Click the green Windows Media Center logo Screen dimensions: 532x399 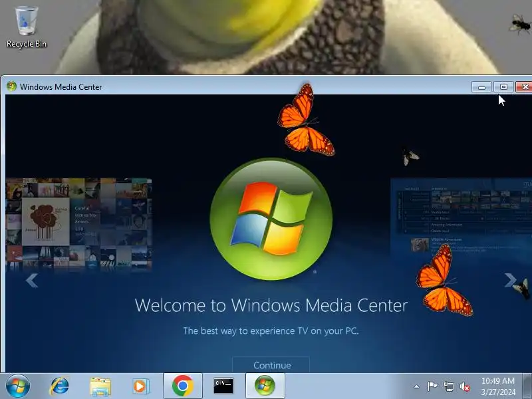point(271,219)
